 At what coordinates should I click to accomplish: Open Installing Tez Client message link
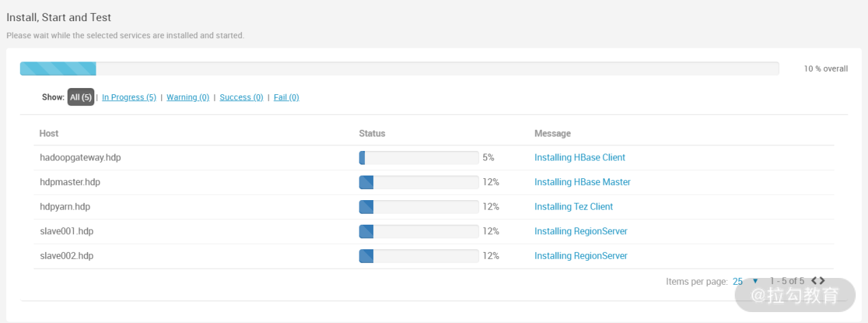(x=573, y=207)
